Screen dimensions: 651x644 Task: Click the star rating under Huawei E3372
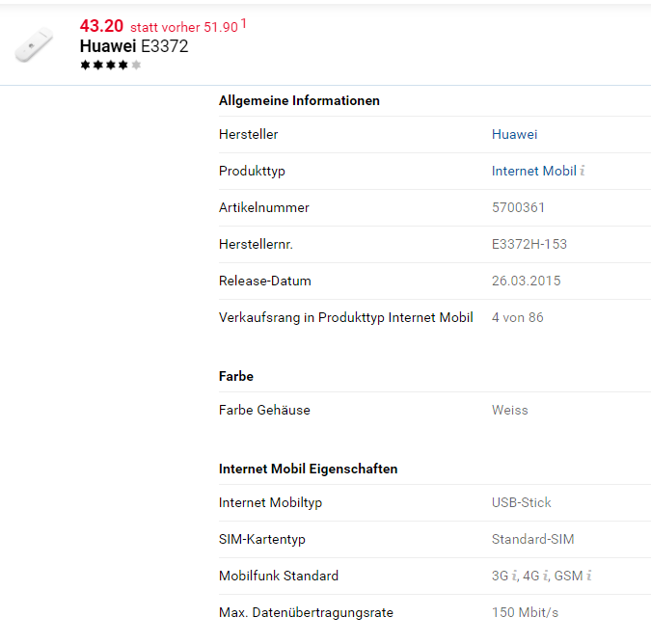[111, 65]
